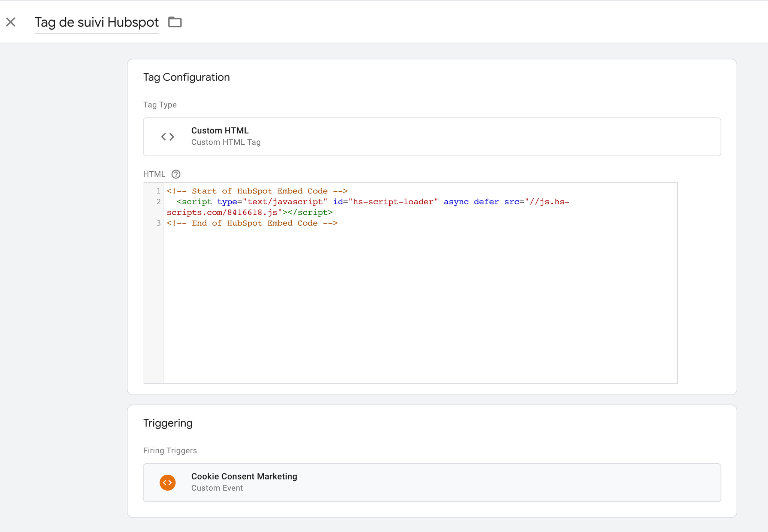Edit the tag name 'Tag de suivi Hubspot'
Viewport: 768px width, 532px height.
coord(96,22)
